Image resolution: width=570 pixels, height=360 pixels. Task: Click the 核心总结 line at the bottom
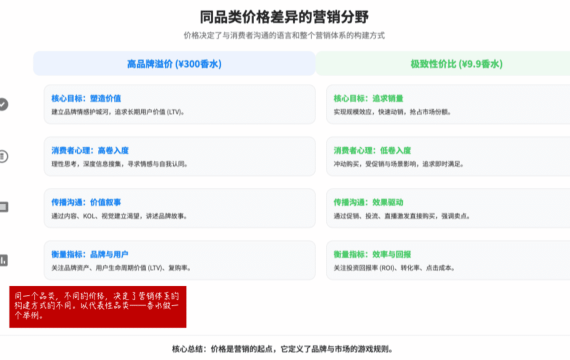click(282, 349)
